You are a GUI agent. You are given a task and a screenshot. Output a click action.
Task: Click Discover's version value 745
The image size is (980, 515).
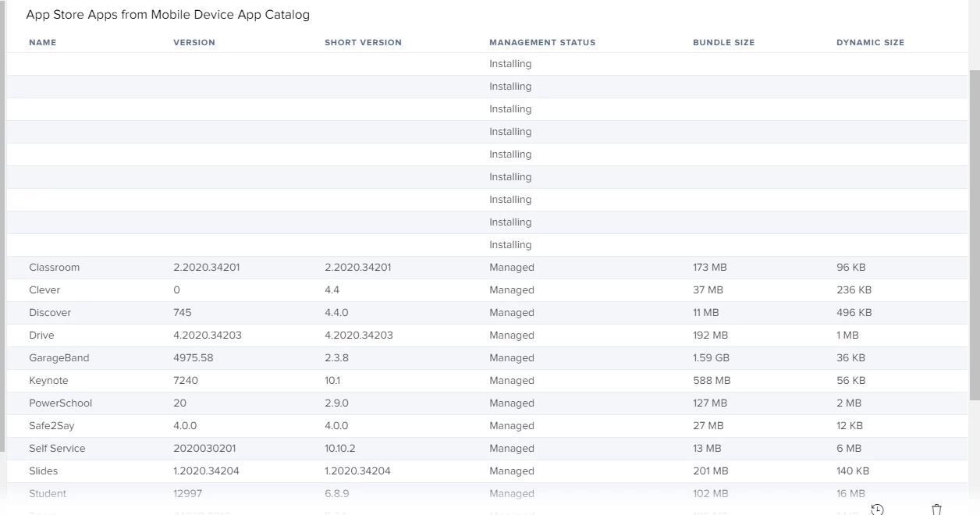coord(183,313)
